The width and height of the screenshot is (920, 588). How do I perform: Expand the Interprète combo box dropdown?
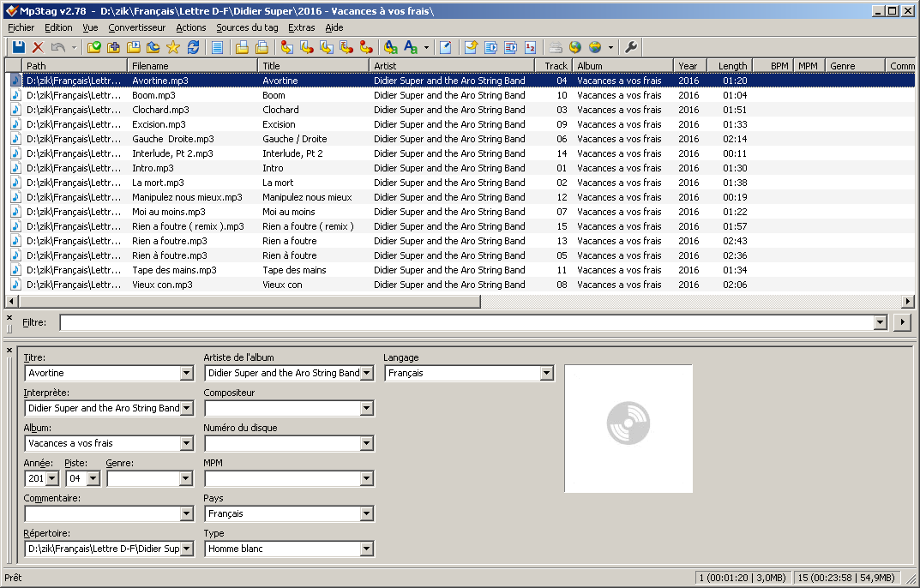point(187,409)
